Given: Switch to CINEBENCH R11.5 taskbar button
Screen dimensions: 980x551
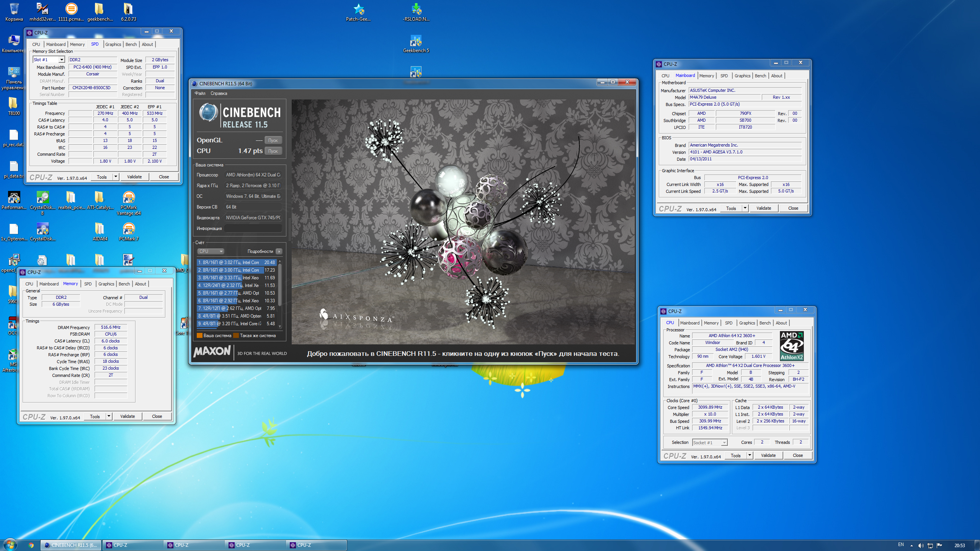Looking at the screenshot, I should [71, 545].
